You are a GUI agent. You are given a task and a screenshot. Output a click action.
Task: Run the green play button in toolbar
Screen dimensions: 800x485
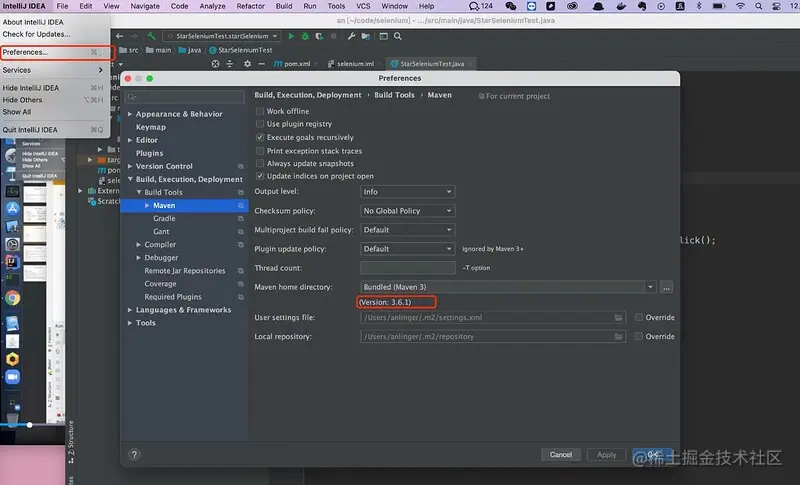click(x=291, y=36)
